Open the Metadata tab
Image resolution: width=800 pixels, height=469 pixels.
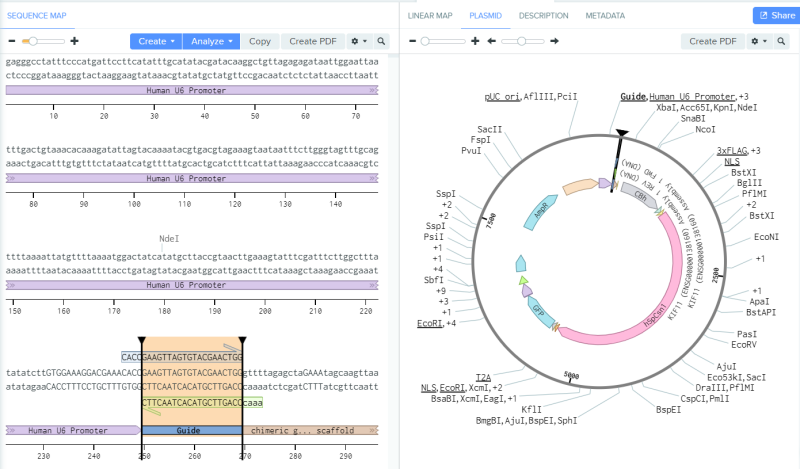(x=605, y=16)
